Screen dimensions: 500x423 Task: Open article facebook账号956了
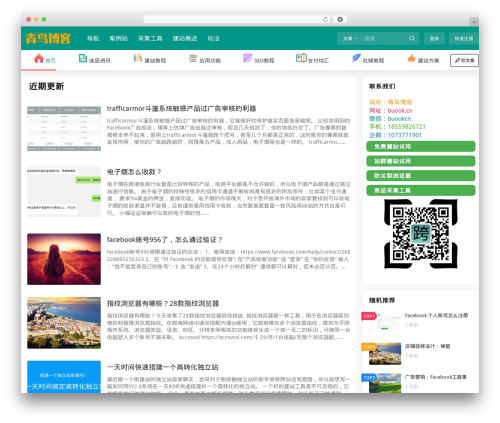coord(164,239)
